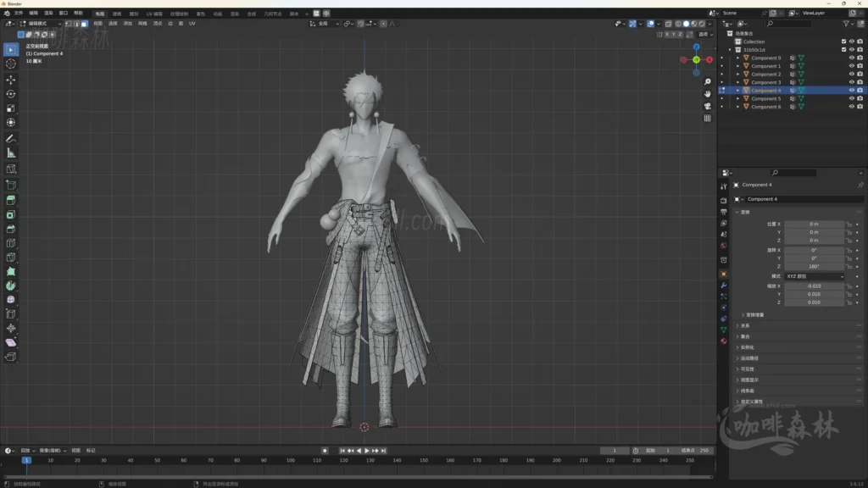This screenshot has height=488, width=868.
Task: Click the play animation button
Action: (x=366, y=451)
